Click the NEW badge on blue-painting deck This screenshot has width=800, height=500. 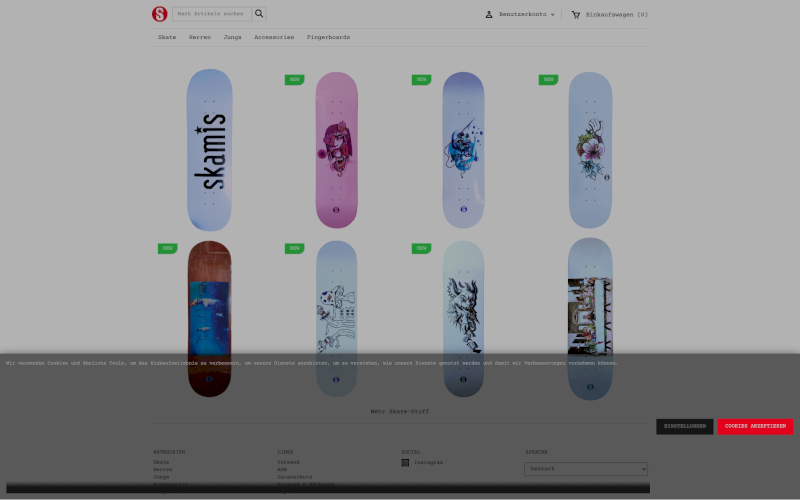[x=167, y=248]
